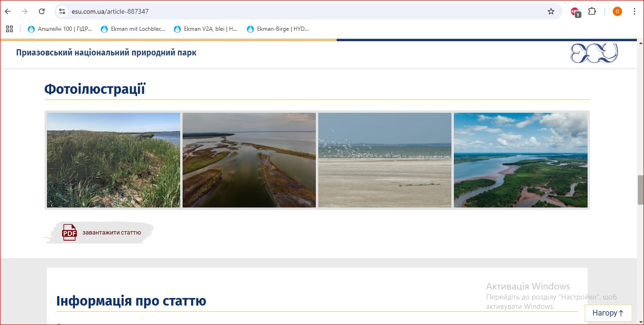This screenshot has width=644, height=325.
Task: Click the Фотоілюстрації section heading
Action: 95,89
